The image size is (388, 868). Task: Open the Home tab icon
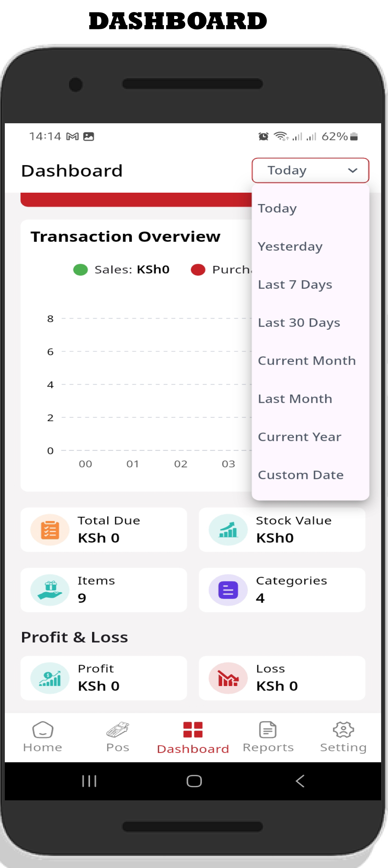click(43, 730)
